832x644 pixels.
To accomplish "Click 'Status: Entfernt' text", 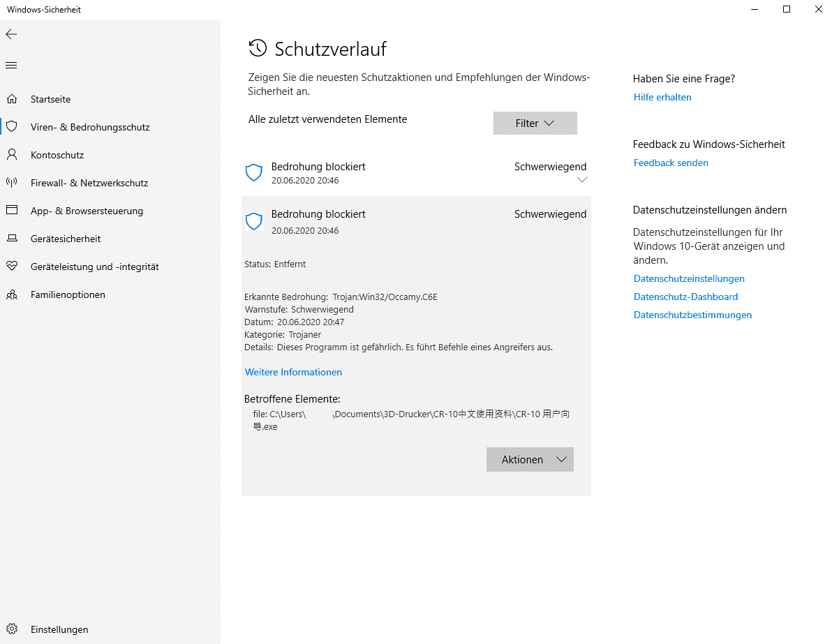I will [275, 264].
